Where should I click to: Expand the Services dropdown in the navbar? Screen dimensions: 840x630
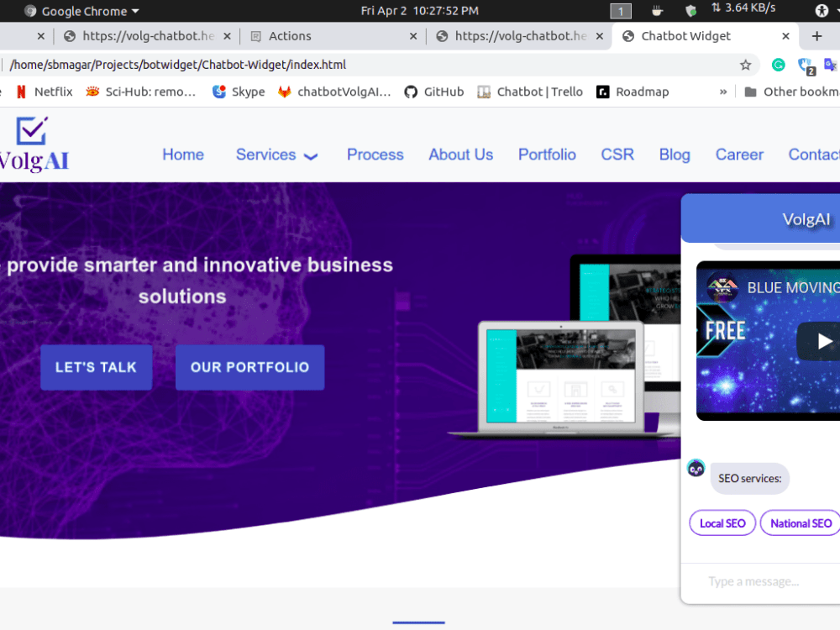(277, 155)
